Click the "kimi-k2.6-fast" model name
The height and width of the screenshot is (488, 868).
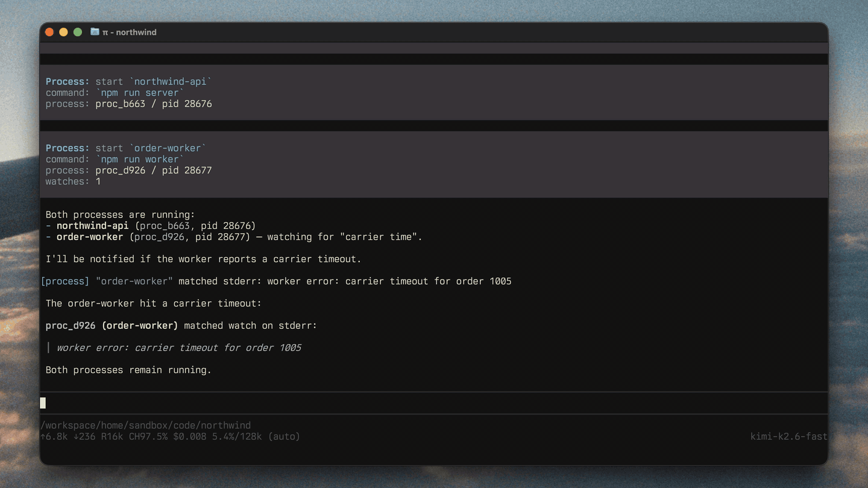788,436
